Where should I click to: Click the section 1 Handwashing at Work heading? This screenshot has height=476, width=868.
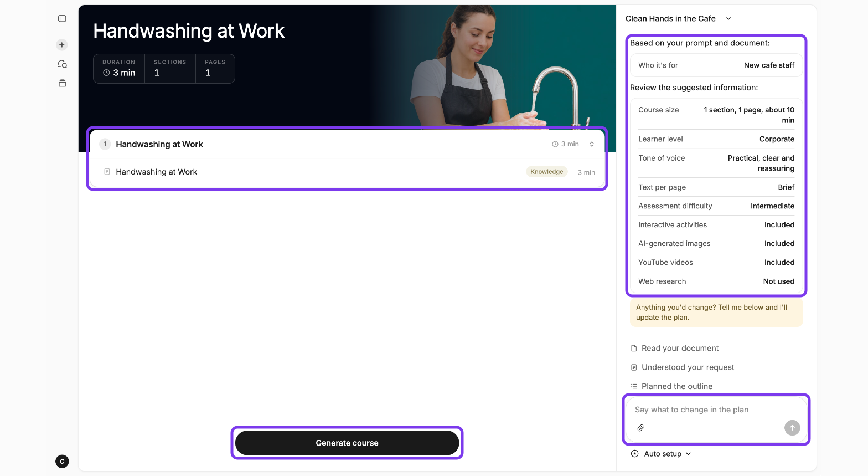(x=159, y=144)
